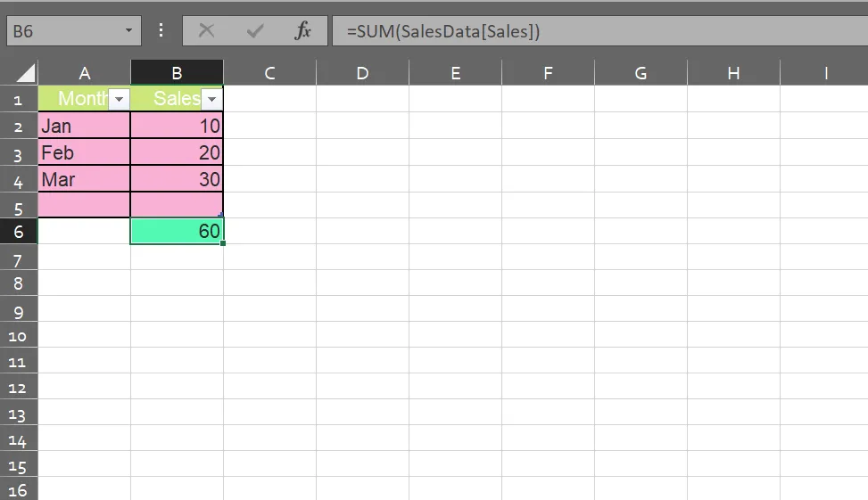
Task: Select row 1 header
Action: coord(18,99)
